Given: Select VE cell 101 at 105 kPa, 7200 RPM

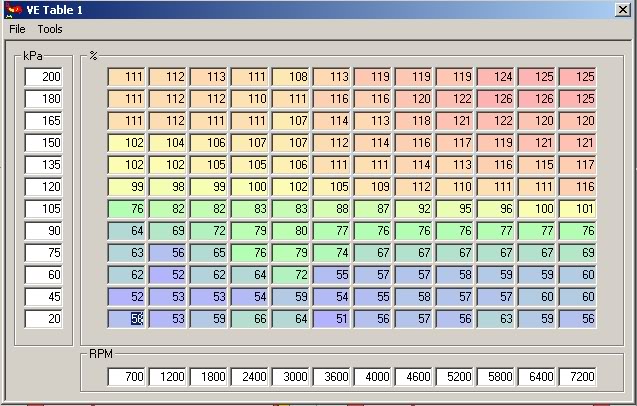Looking at the screenshot, I should click(x=578, y=208).
